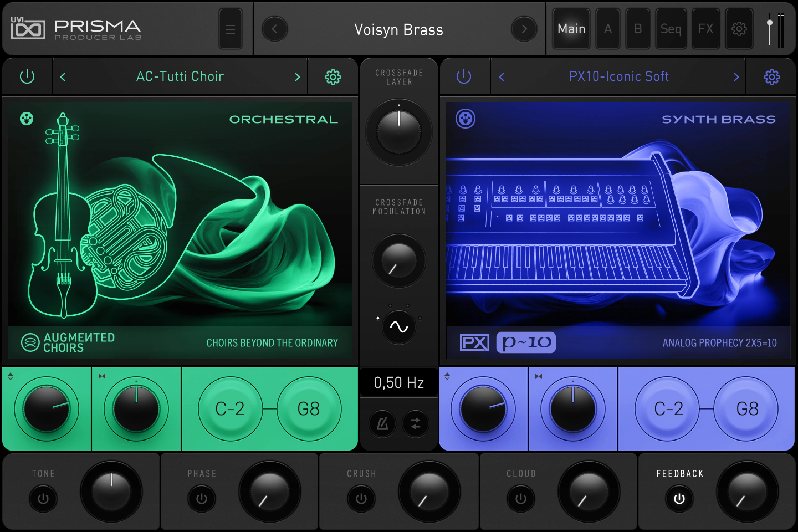The width and height of the screenshot is (798, 532).
Task: Open blue layer settings gear
Action: [772, 77]
